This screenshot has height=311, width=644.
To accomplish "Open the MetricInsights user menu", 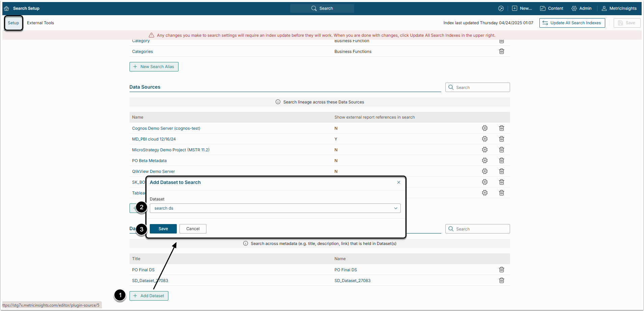I will pyautogui.click(x=619, y=8).
